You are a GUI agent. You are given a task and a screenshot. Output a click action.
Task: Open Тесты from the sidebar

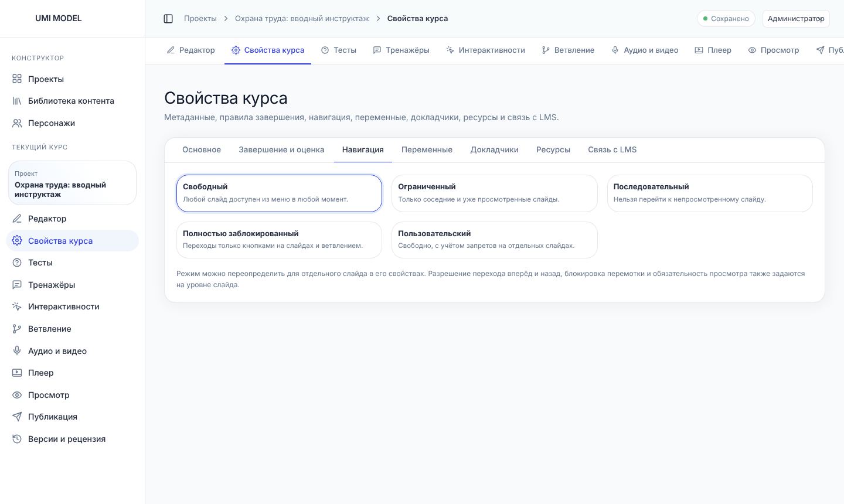click(72, 263)
